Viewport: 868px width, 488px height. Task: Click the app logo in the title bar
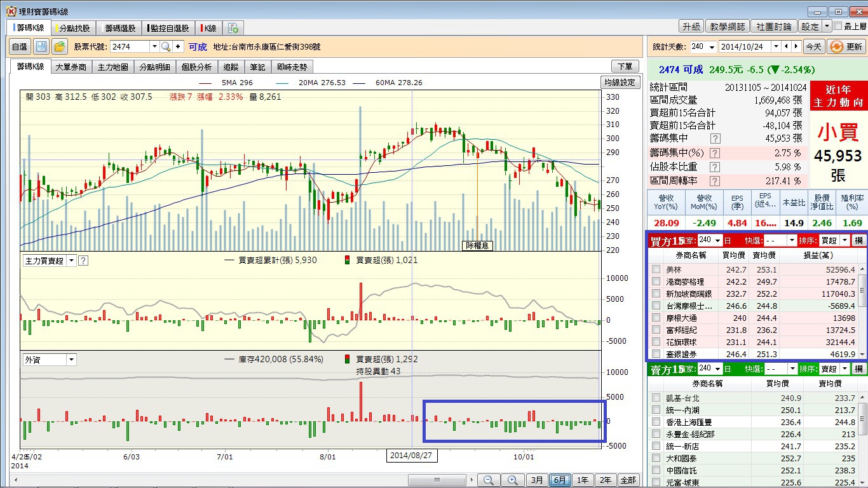[x=11, y=11]
